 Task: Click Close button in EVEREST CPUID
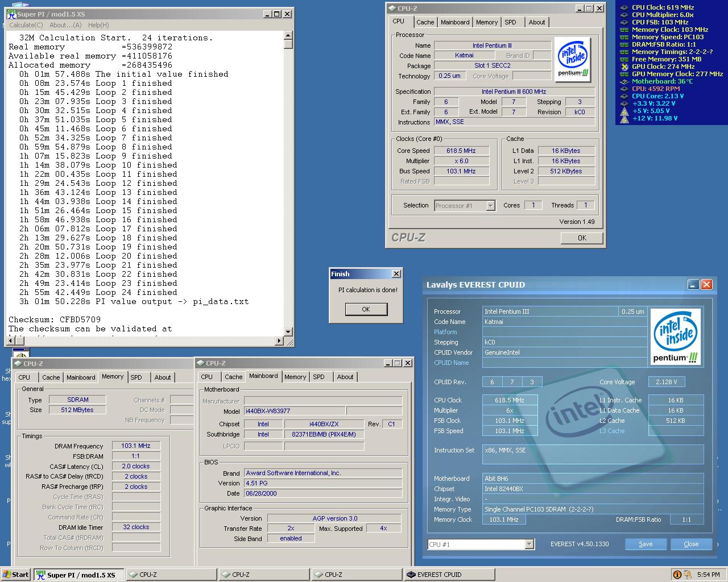pyautogui.click(x=691, y=544)
